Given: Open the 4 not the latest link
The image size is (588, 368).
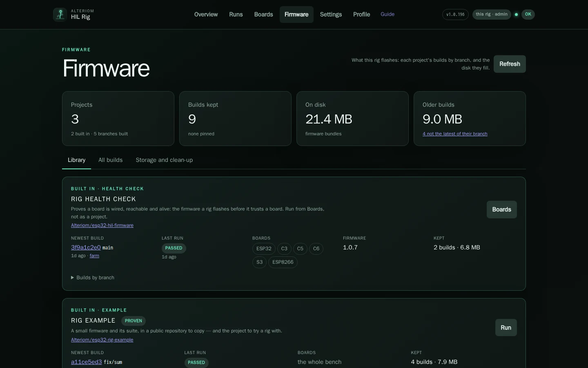Looking at the screenshot, I should [455, 134].
